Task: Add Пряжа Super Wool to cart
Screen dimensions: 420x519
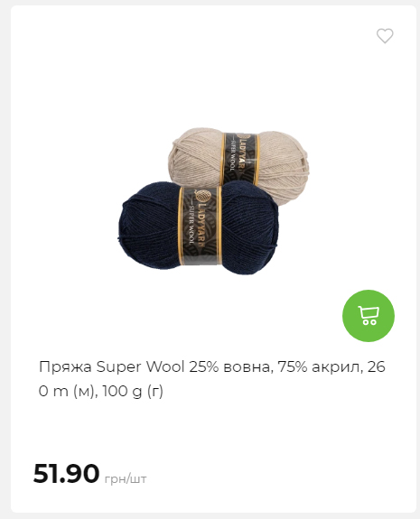Action: coord(369,316)
